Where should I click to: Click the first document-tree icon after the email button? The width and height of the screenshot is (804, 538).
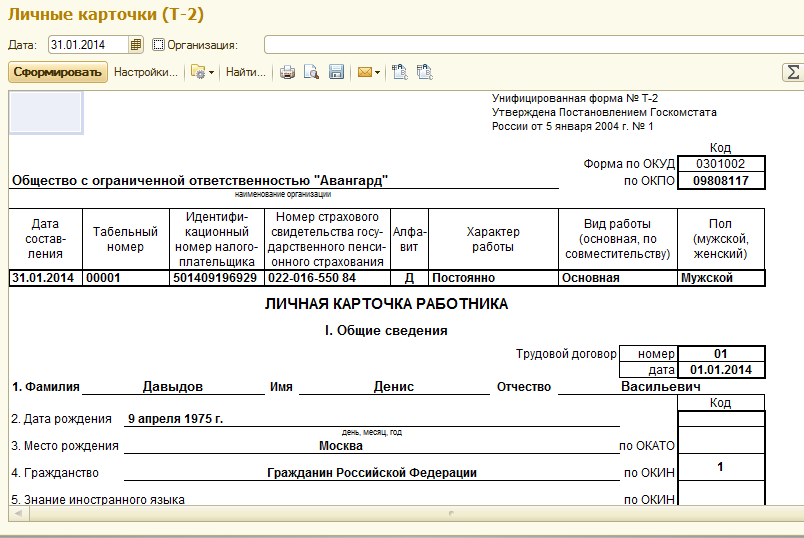point(400,72)
